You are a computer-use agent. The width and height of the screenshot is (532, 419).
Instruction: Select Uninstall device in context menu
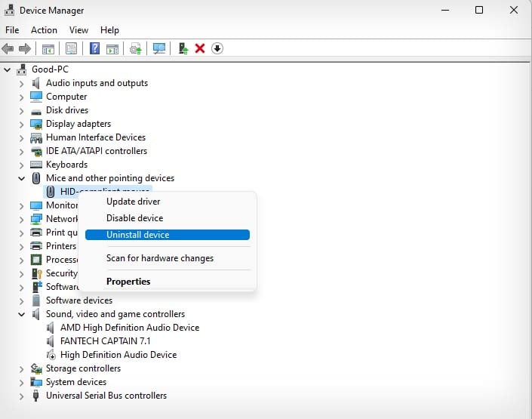click(168, 235)
